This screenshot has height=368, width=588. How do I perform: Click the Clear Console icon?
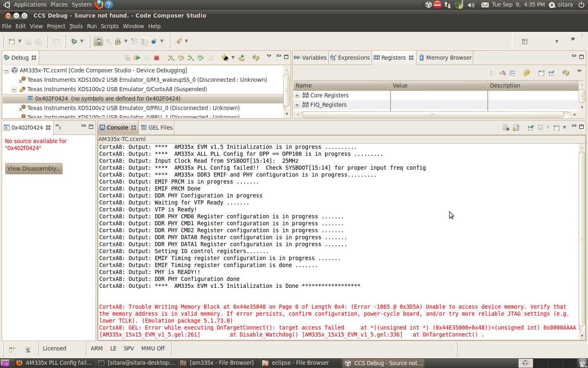[506, 128]
